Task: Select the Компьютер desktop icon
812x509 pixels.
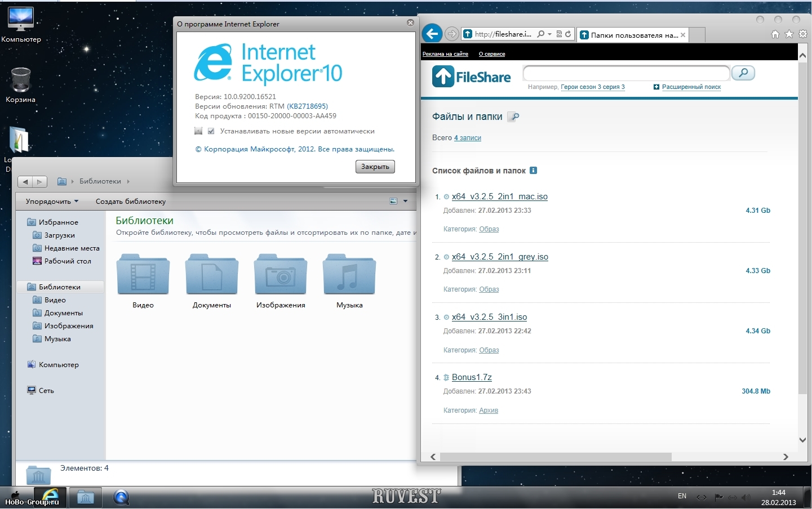Action: [x=21, y=24]
